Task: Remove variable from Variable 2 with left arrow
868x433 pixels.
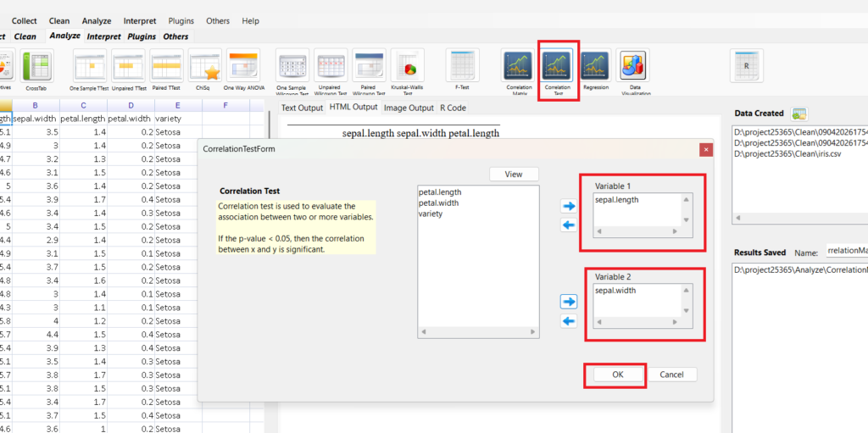Action: click(569, 320)
